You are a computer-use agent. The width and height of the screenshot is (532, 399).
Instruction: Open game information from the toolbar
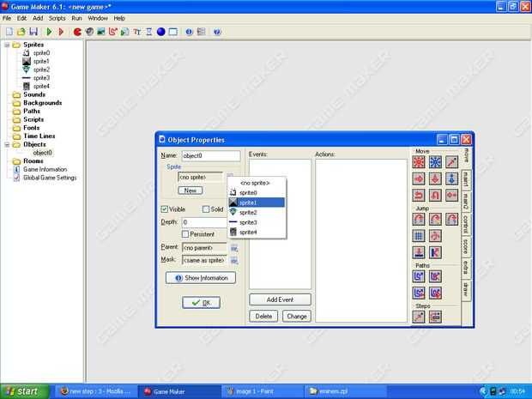click(189, 32)
